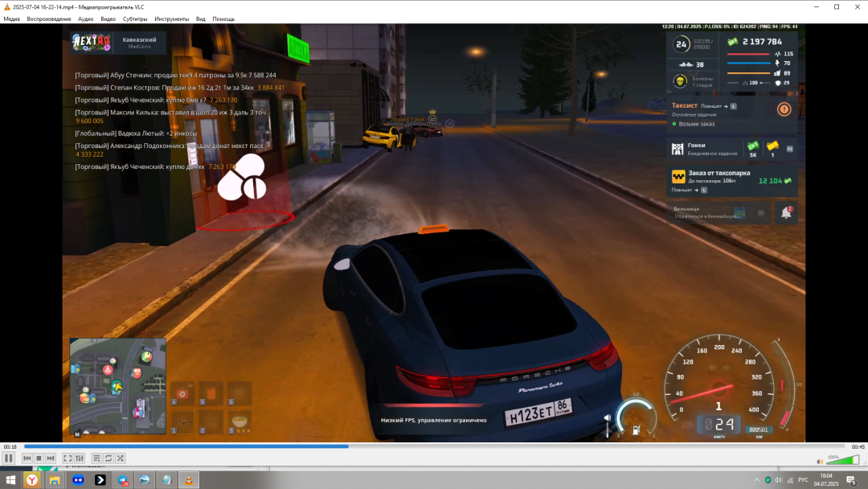Click the Заказ от таксопарка order card

point(733,182)
